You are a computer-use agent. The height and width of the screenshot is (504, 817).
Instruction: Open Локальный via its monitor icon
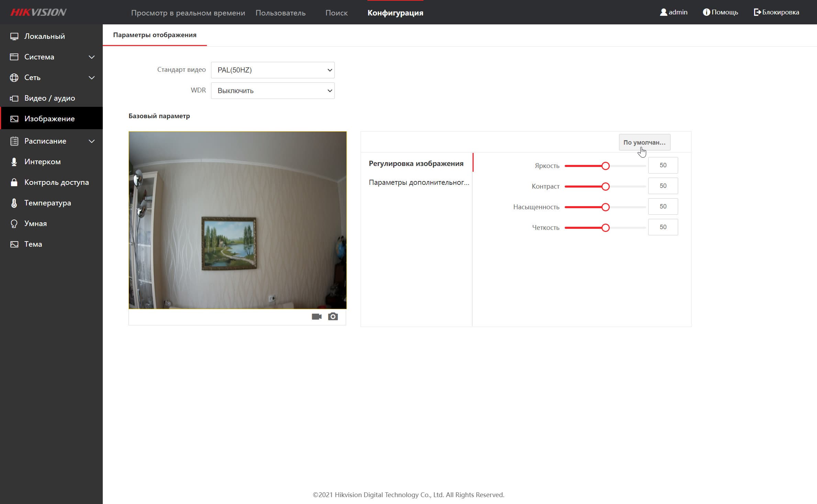[x=14, y=36]
